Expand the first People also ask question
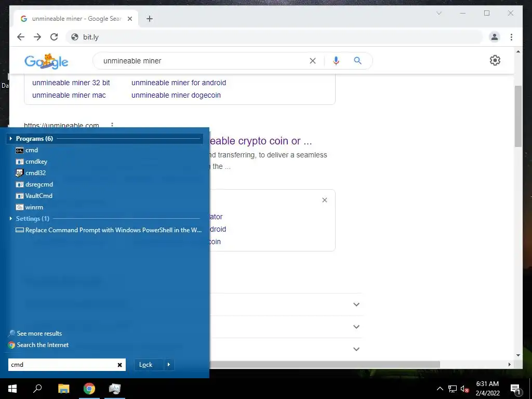532x399 pixels. pos(356,304)
